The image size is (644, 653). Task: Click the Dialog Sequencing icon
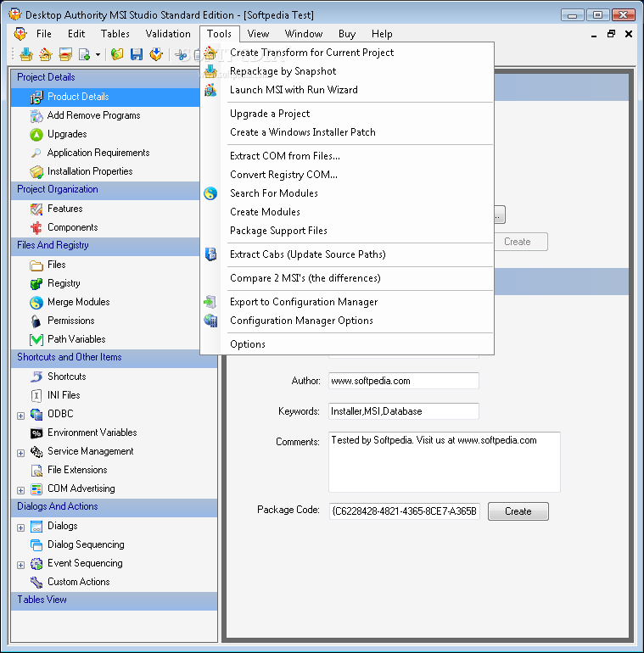36,544
